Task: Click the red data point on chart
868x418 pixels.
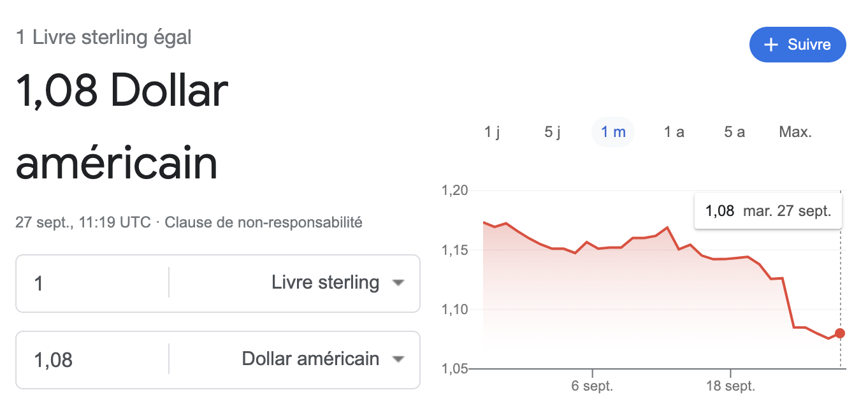Action: tap(840, 333)
